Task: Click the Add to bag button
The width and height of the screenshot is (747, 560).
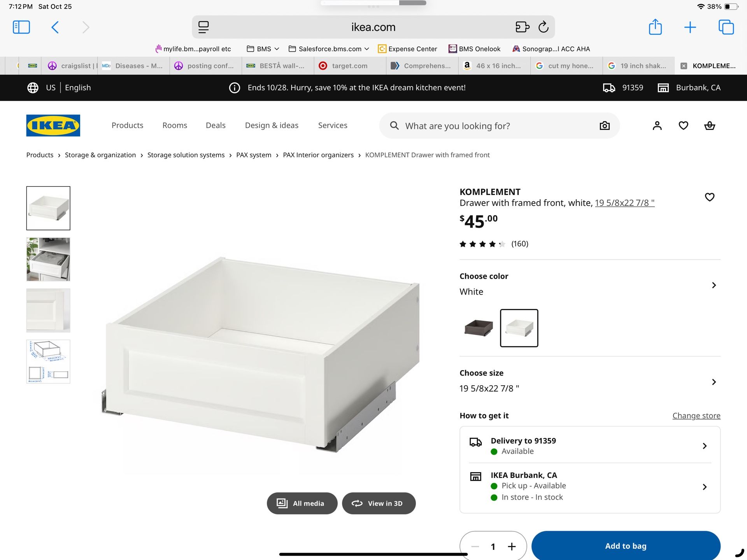Action: pos(625,546)
